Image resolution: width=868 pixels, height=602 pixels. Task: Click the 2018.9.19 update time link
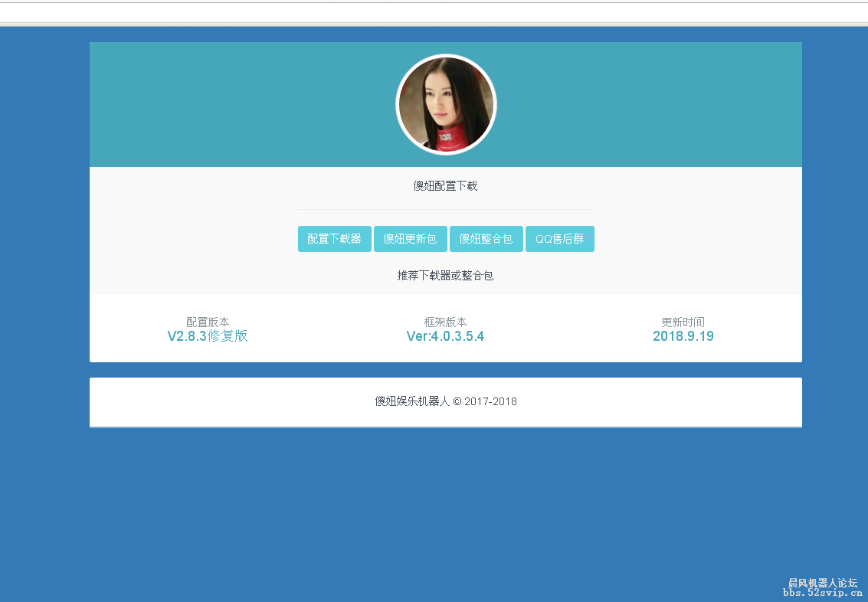click(683, 335)
